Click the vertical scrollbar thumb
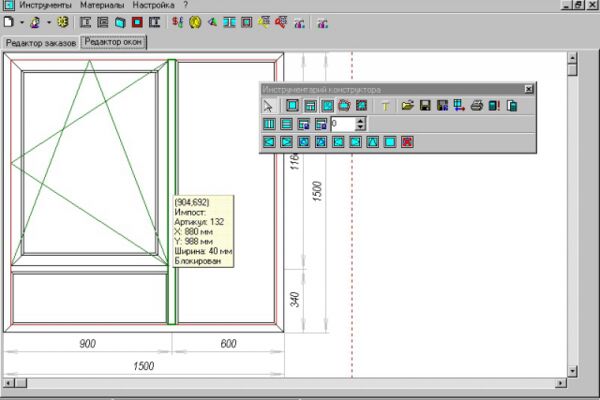600x400 pixels. click(572, 70)
